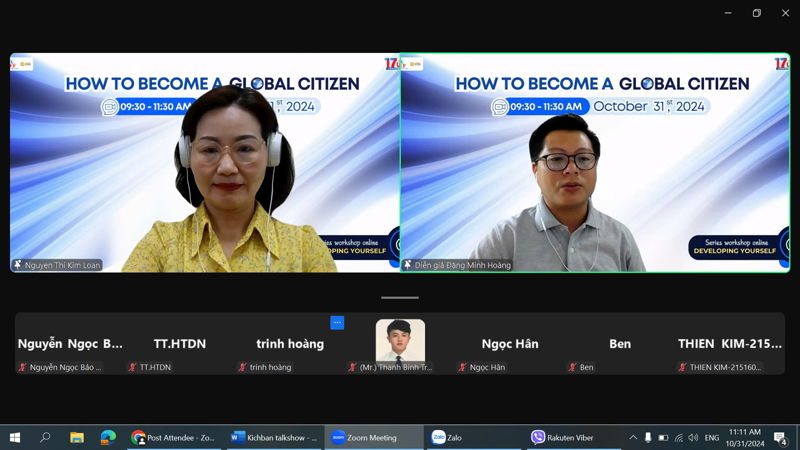This screenshot has height=450, width=800.
Task: Expand the system tray hidden icons chevron
Action: 632,437
